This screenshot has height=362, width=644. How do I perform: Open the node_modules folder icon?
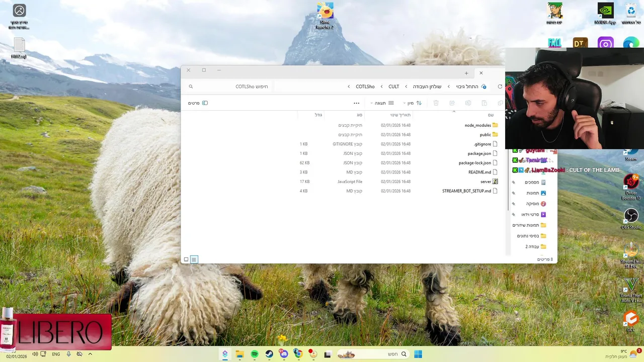click(x=495, y=125)
